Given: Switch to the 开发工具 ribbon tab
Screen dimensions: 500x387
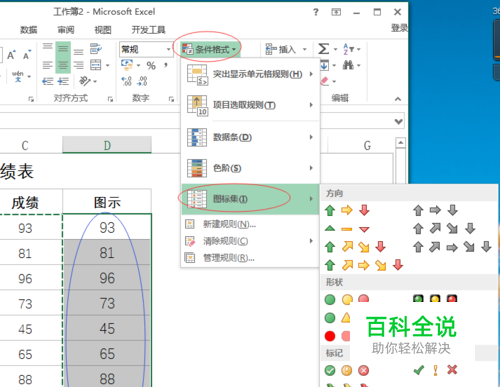Looking at the screenshot, I should coord(148,30).
